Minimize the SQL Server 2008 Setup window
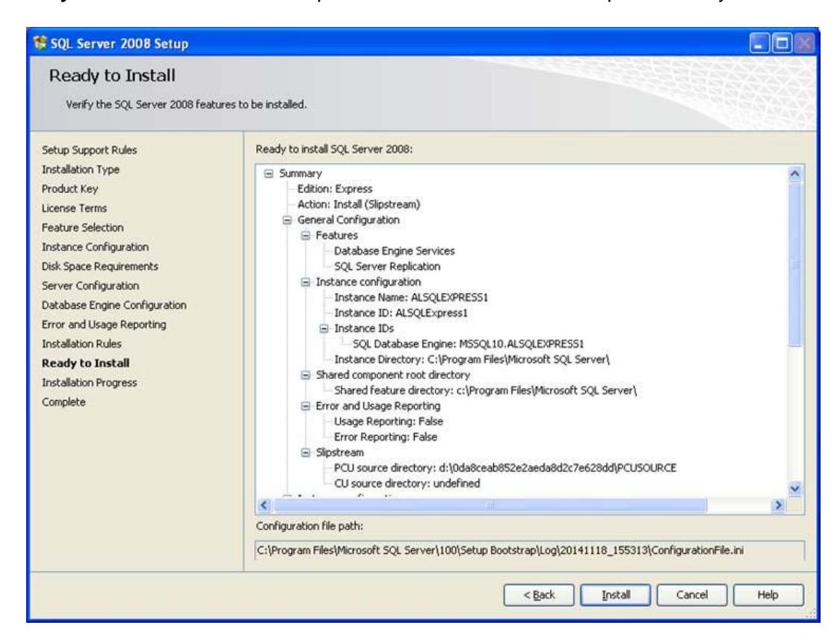The width and height of the screenshot is (840, 643). click(759, 43)
